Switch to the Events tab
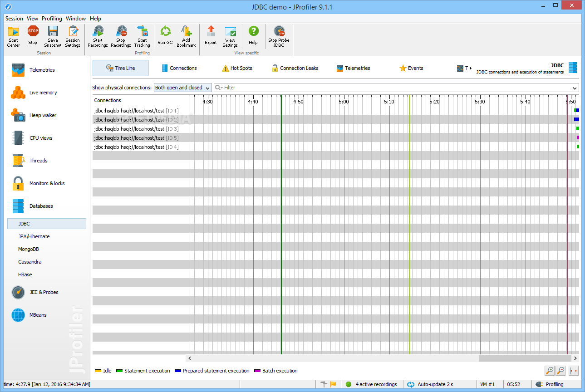Screen dimensions: 585x392 pyautogui.click(x=411, y=68)
